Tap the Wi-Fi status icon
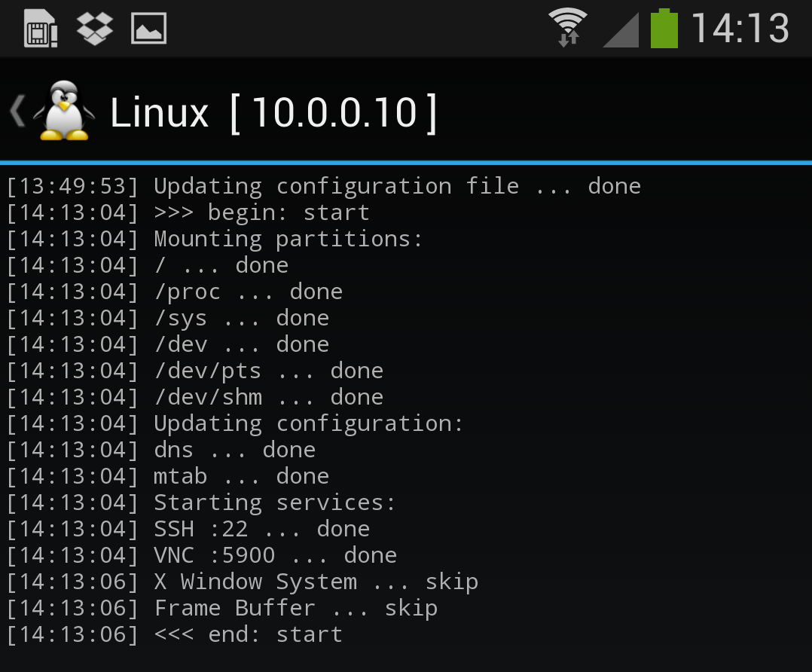Screen dimensions: 812x672 568,27
